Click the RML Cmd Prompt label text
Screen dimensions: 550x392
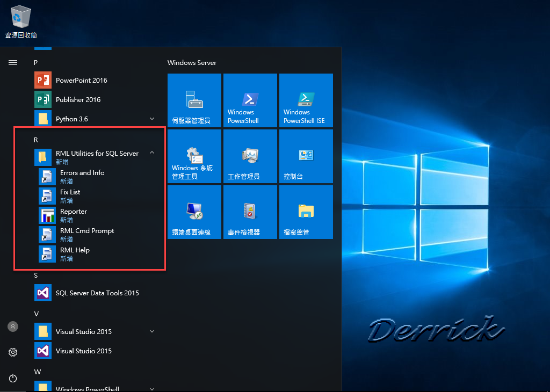[x=87, y=231]
